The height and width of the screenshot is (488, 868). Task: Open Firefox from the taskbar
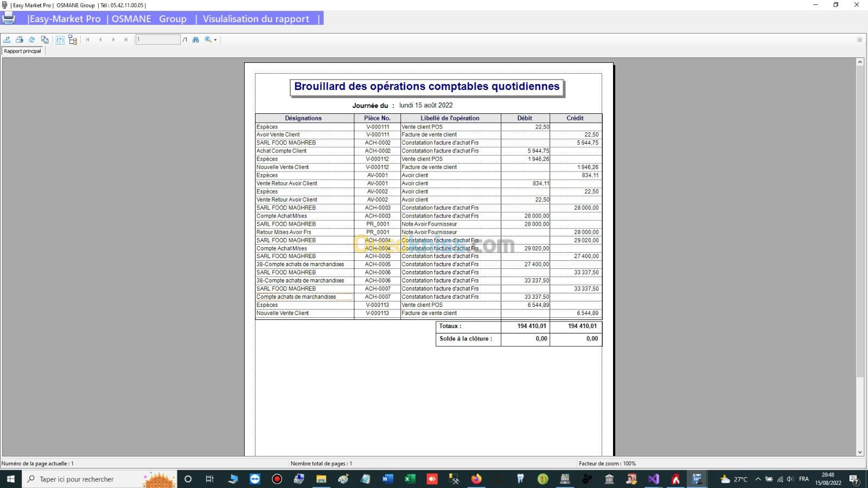click(476, 479)
